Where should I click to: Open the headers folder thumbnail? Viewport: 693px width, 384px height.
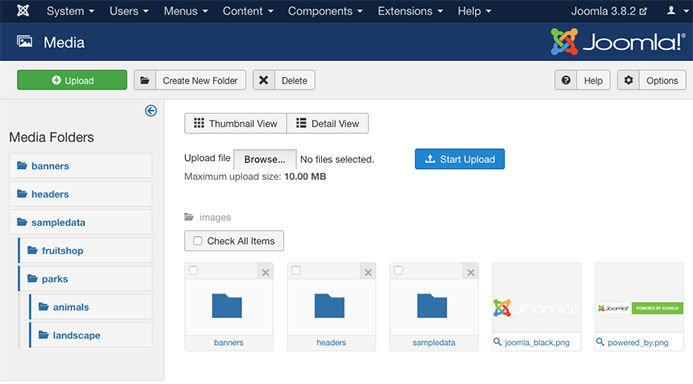[x=330, y=306]
